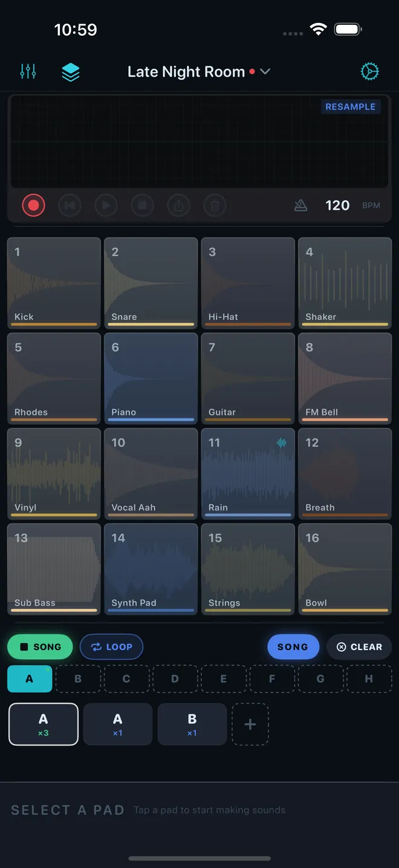399x868 pixels.
Task: Toggle the metronome icon
Action: [300, 206]
